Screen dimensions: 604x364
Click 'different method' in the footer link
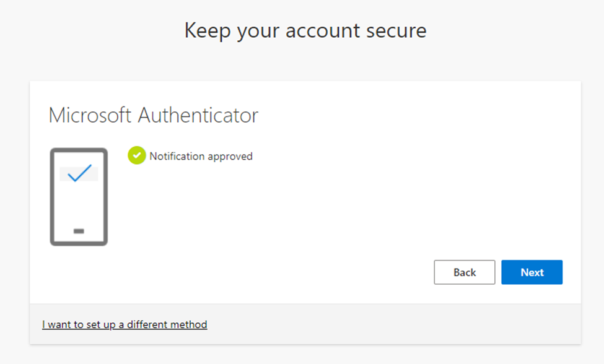(x=167, y=324)
